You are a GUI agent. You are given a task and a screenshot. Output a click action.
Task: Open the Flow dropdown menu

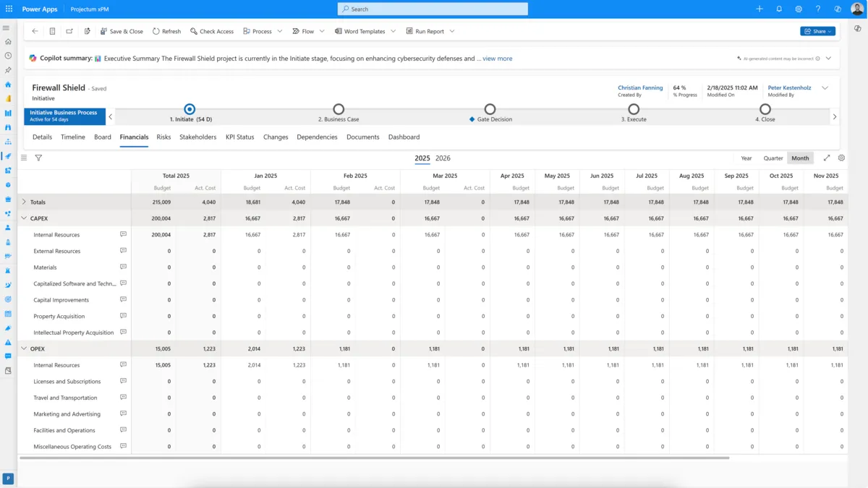[x=308, y=32]
